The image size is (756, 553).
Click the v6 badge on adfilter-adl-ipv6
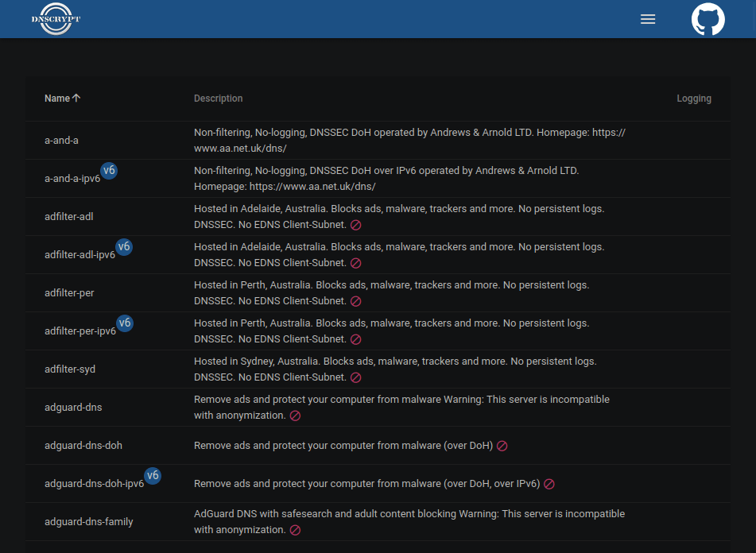(124, 246)
